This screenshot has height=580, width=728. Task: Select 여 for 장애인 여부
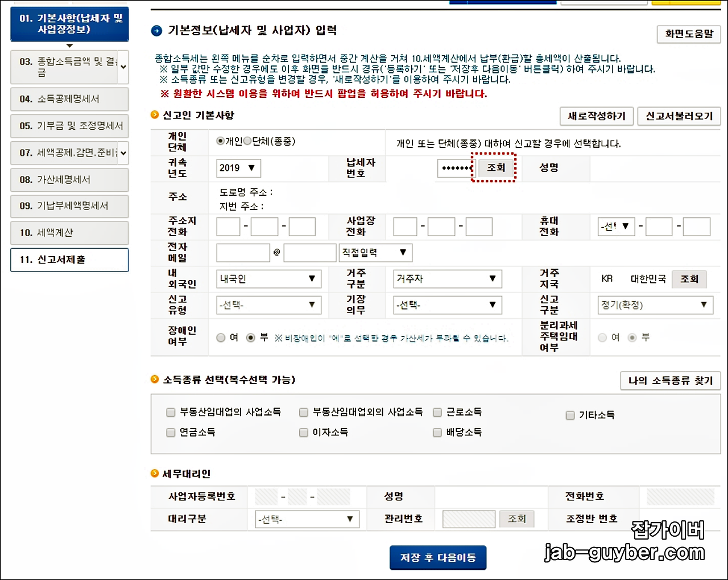[221, 337]
